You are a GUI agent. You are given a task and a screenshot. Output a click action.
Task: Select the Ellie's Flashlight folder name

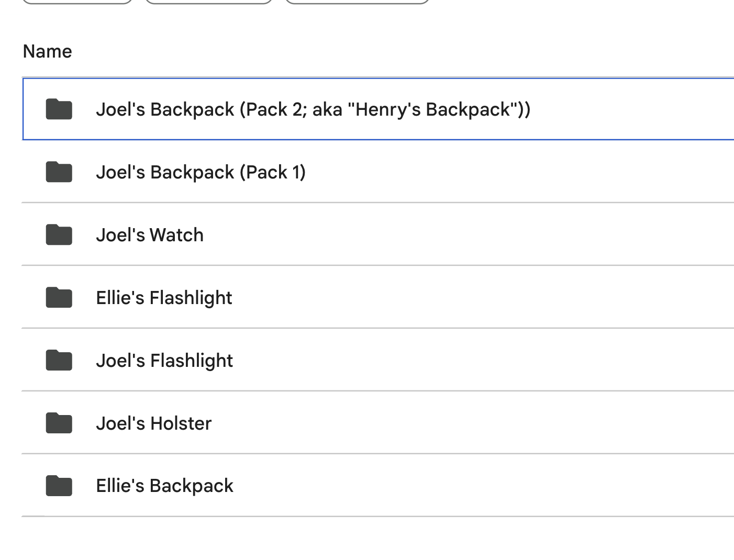[164, 298]
